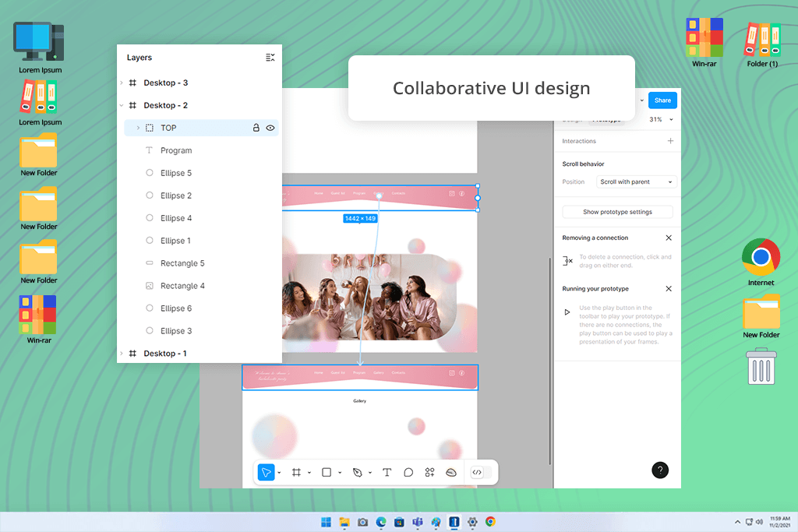Viewport: 798px width, 532px height.
Task: Collapse the Desktop - 2 frame
Action: pyautogui.click(x=122, y=105)
